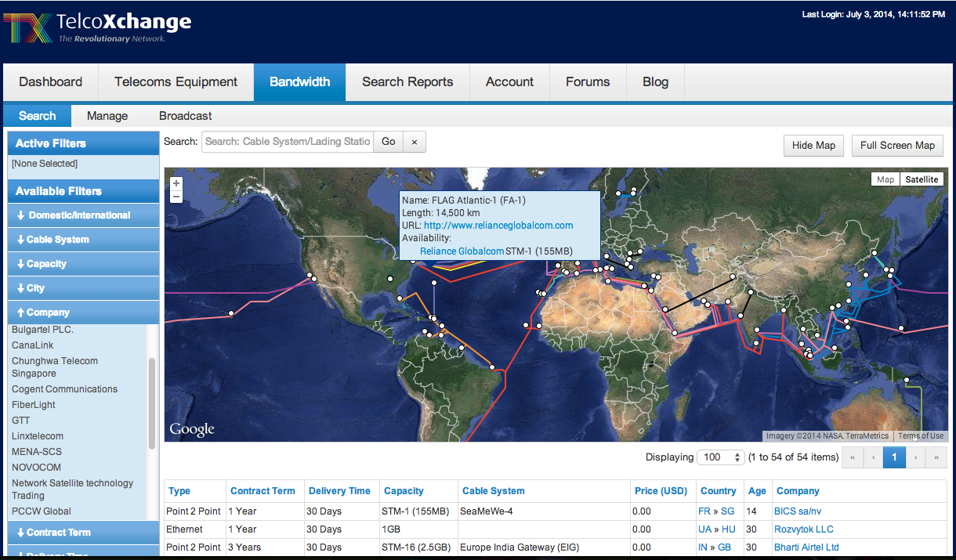Image resolution: width=956 pixels, height=560 pixels.
Task: Sort by the Contract Term column header
Action: tap(263, 491)
